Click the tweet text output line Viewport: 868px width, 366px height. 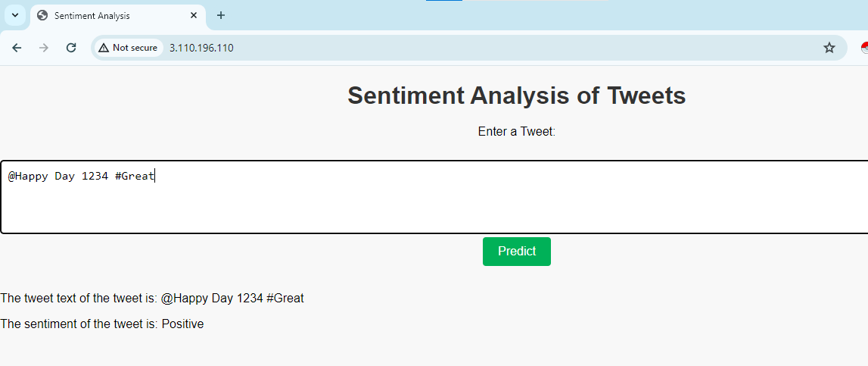(152, 299)
